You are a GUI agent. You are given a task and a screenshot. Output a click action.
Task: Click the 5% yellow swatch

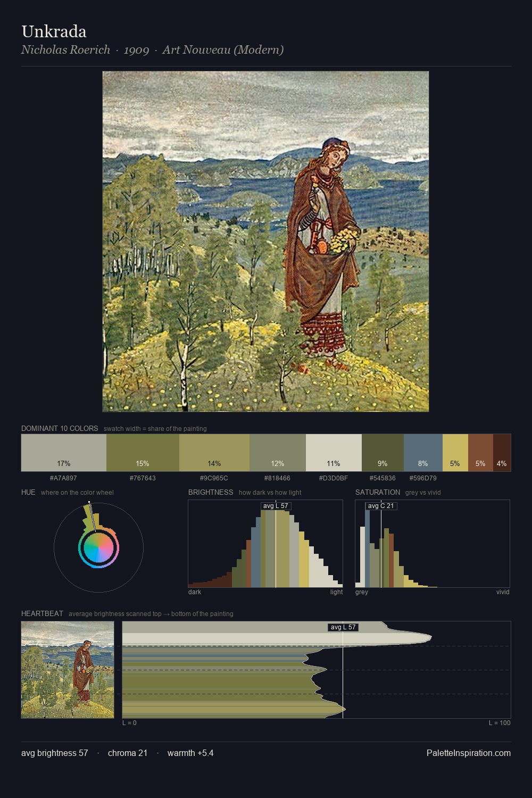coord(455,453)
